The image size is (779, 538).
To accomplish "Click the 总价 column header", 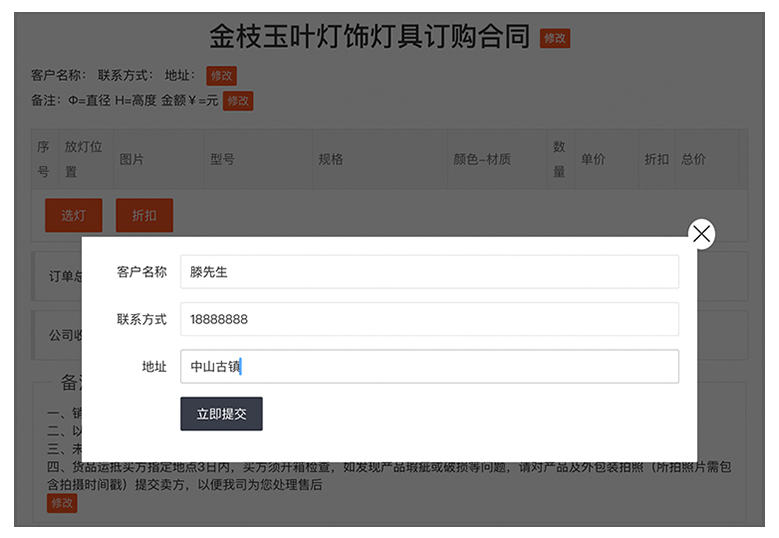I will tap(693, 159).
